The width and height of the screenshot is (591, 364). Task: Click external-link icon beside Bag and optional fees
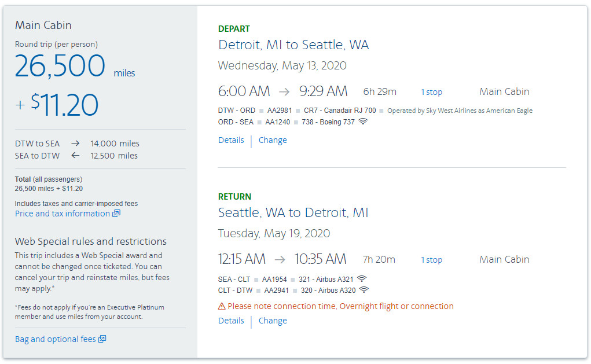[x=102, y=339]
